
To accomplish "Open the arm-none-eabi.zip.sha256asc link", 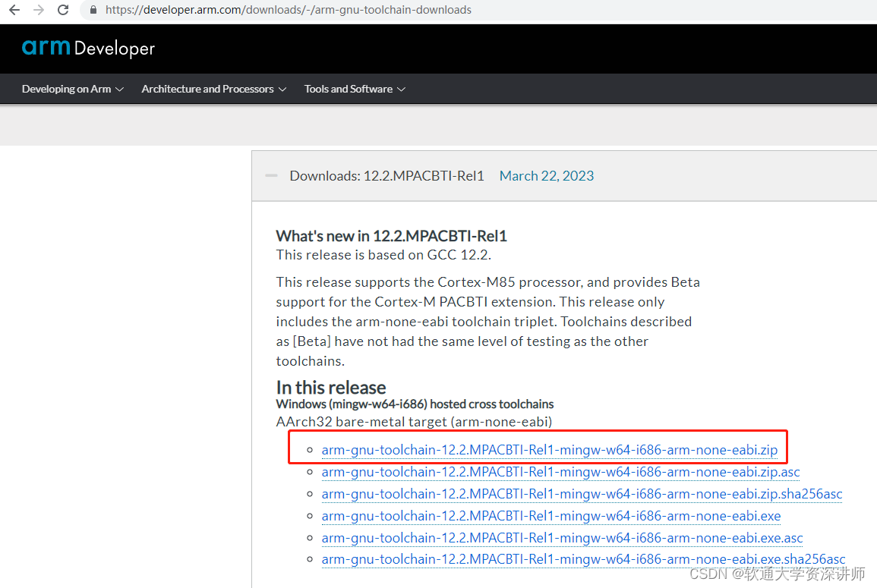I will (x=582, y=494).
